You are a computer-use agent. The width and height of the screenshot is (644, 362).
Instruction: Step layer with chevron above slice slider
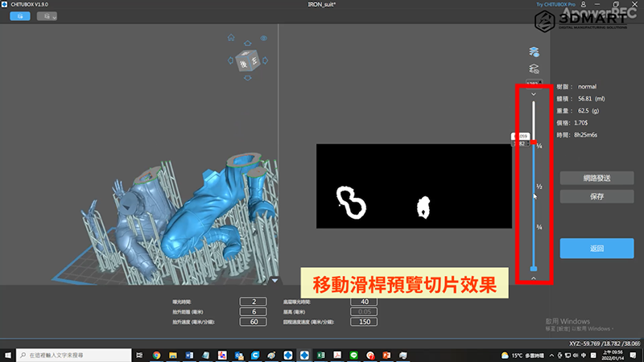[x=533, y=94]
